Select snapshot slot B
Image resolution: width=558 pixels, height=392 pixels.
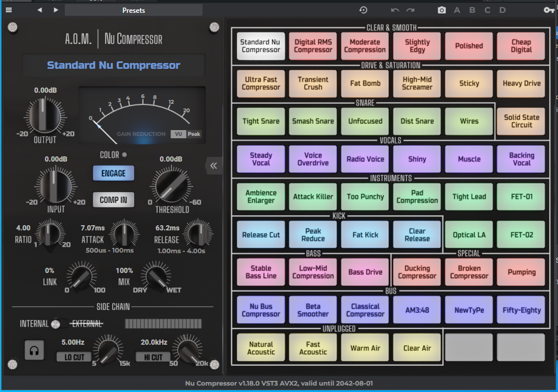coord(472,10)
